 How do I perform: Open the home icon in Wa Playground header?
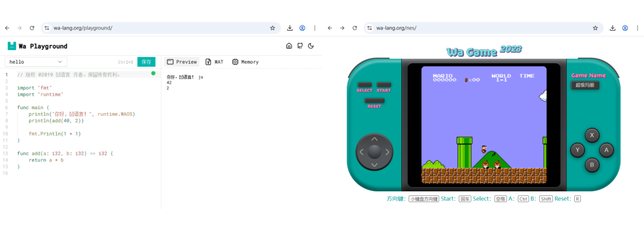(x=289, y=46)
